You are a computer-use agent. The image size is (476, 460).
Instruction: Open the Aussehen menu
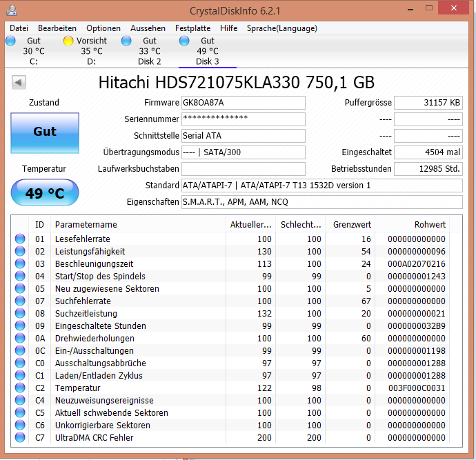point(148,28)
